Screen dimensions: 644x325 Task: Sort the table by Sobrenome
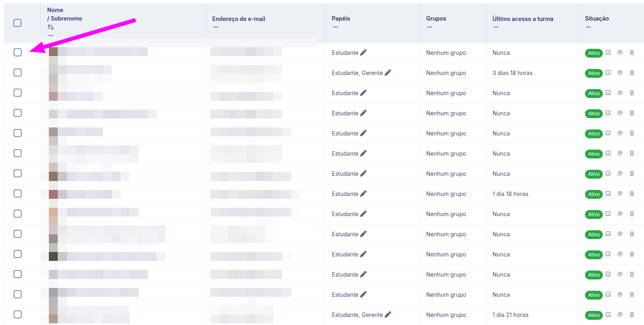[66, 19]
